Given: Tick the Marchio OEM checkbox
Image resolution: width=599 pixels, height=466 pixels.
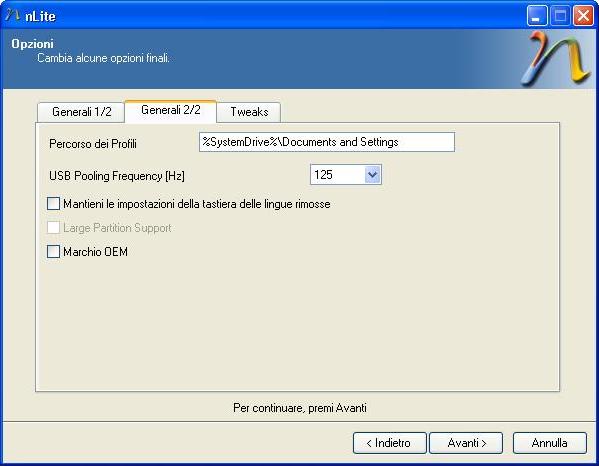Looking at the screenshot, I should click(53, 252).
